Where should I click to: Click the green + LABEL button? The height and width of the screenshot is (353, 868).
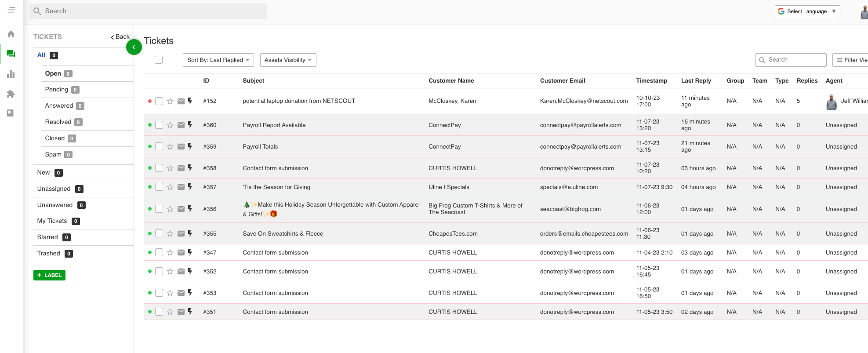[49, 275]
